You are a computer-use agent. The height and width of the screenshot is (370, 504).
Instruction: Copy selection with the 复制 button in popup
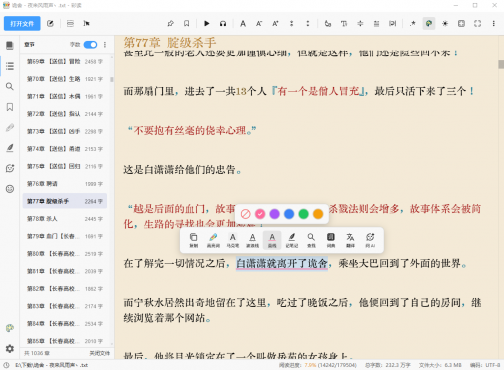tap(194, 240)
